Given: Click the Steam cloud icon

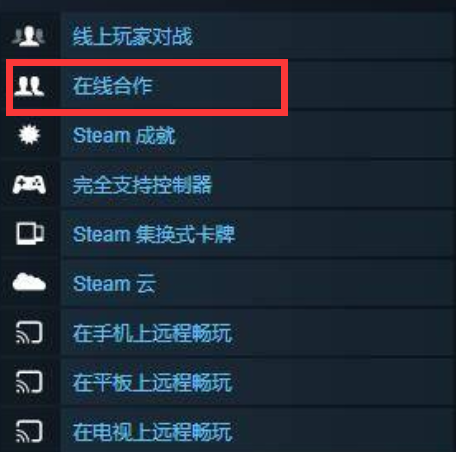Looking at the screenshot, I should click(x=29, y=282).
